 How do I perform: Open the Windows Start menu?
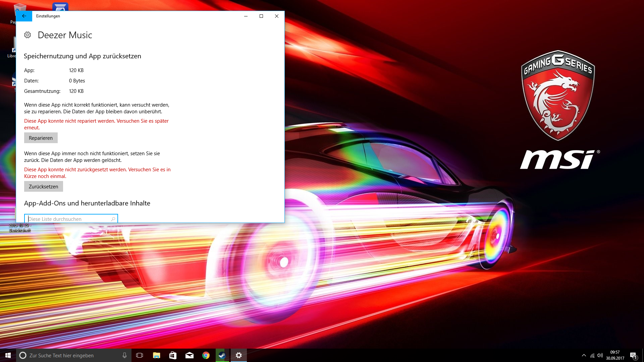click(x=8, y=355)
